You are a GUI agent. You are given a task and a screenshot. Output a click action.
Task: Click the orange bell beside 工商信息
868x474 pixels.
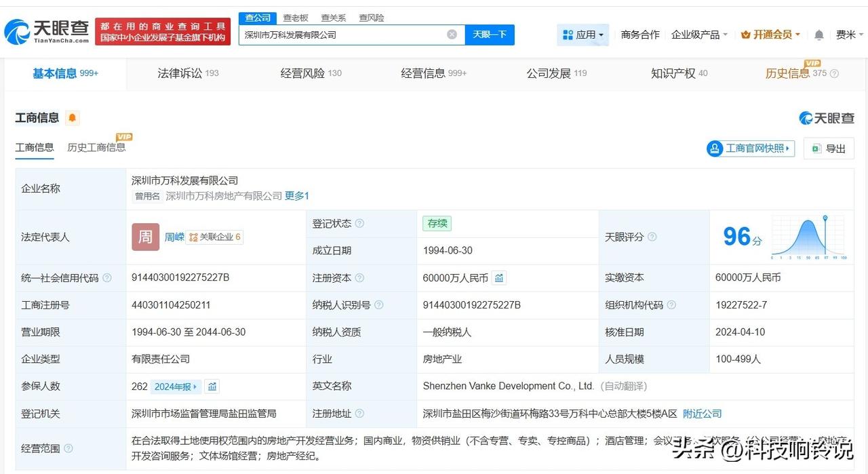(73, 118)
